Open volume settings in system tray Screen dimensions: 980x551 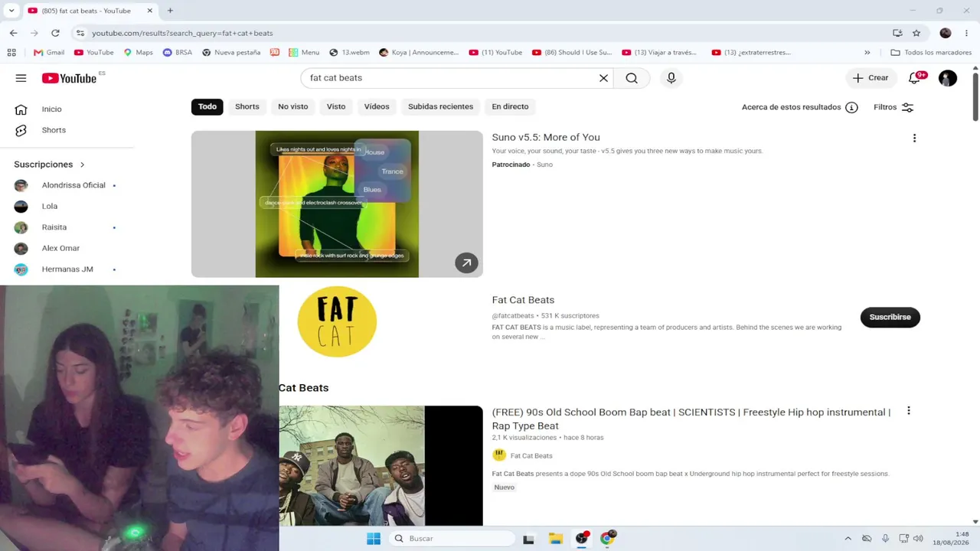918,539
